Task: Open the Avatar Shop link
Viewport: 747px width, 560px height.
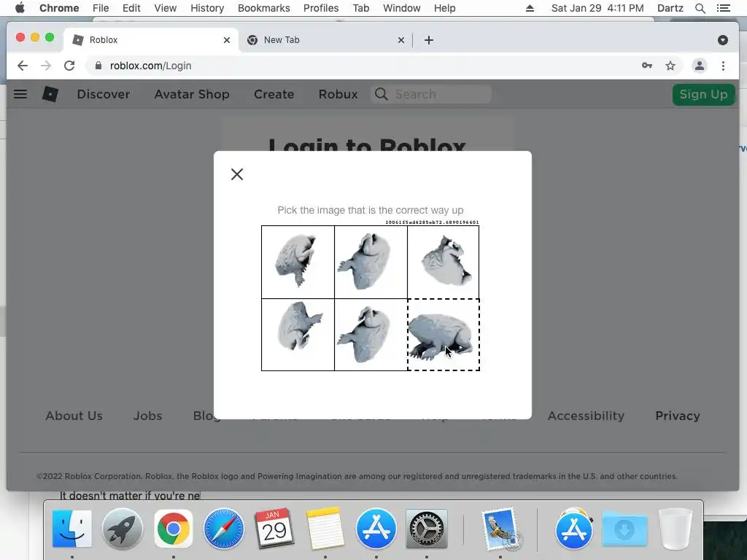Action: 192,94
